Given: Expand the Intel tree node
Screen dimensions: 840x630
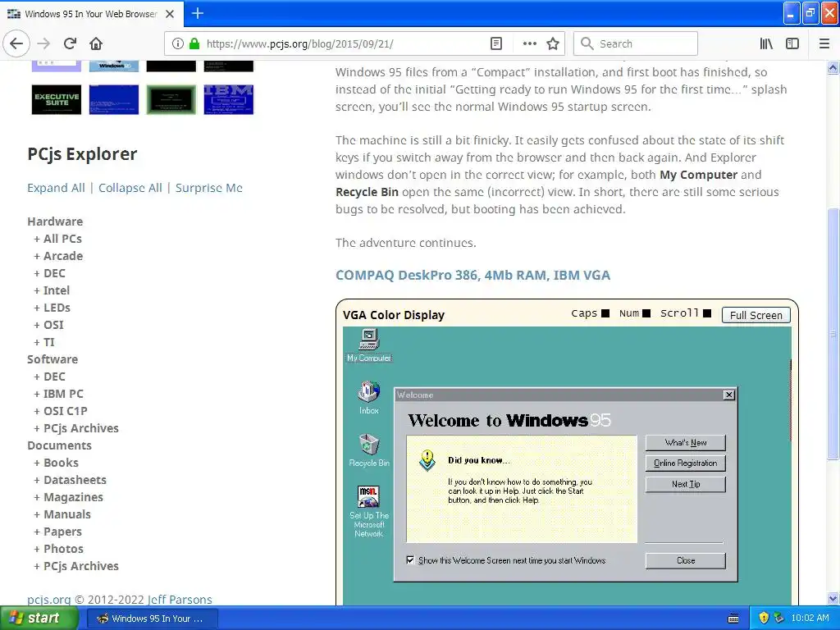Looking at the screenshot, I should point(52,290).
